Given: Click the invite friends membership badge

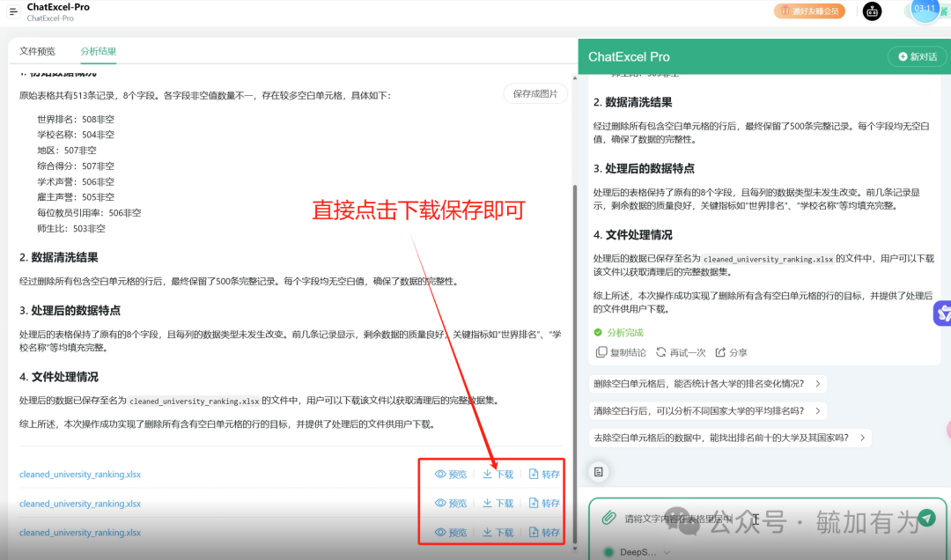Looking at the screenshot, I should (809, 11).
